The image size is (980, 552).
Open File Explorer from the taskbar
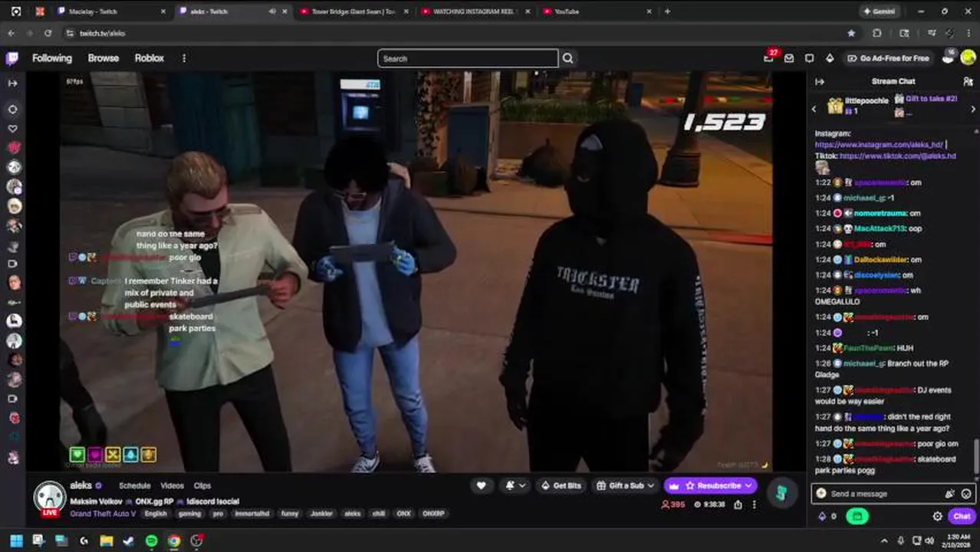pyautogui.click(x=107, y=540)
